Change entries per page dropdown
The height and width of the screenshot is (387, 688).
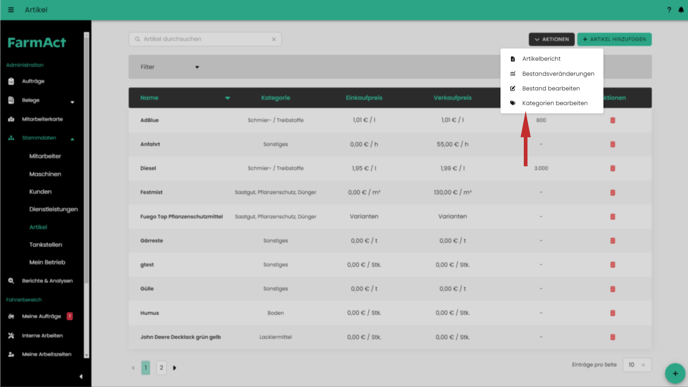[x=637, y=365]
